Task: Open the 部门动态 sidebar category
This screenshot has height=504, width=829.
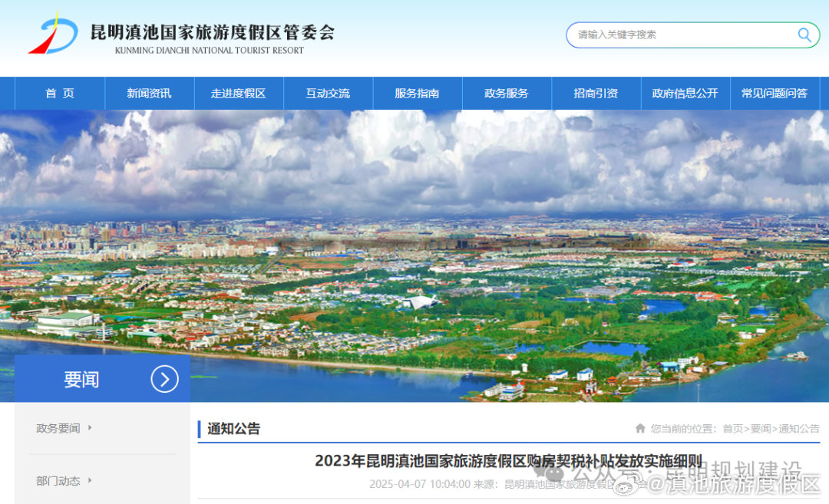Action: tap(58, 481)
